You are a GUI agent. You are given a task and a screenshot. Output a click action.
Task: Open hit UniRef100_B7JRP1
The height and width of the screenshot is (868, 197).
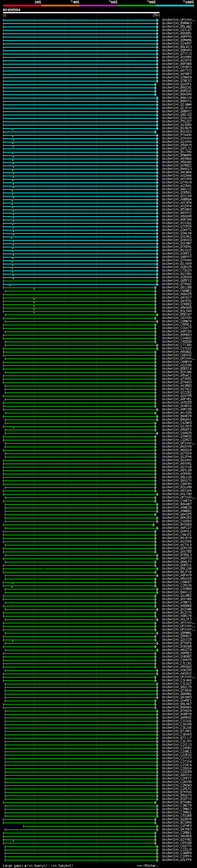click(177, 732)
